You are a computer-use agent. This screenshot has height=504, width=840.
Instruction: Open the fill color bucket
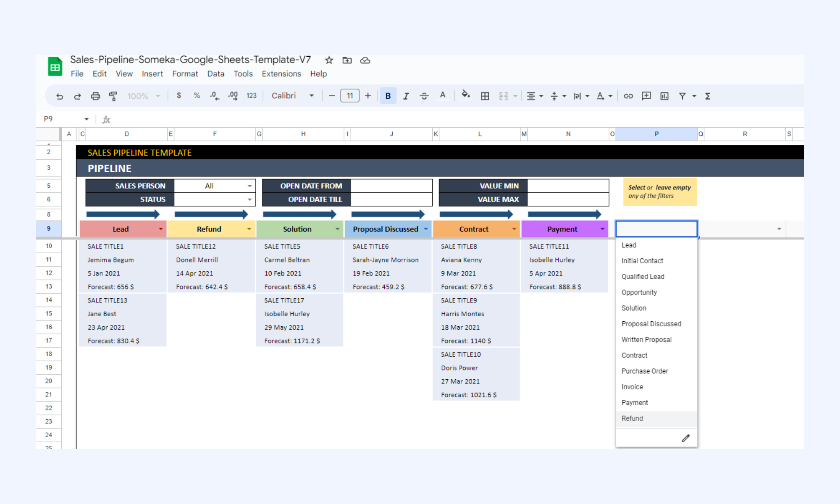pos(465,95)
